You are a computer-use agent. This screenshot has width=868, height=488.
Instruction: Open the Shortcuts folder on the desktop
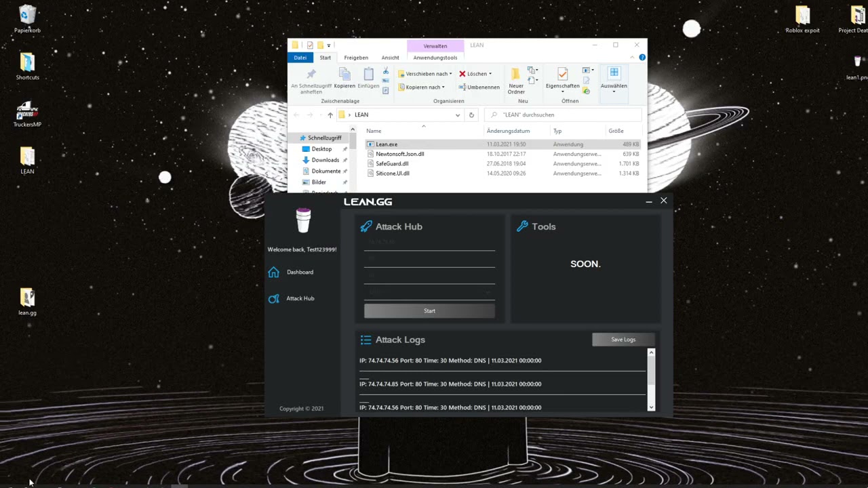pyautogui.click(x=27, y=66)
